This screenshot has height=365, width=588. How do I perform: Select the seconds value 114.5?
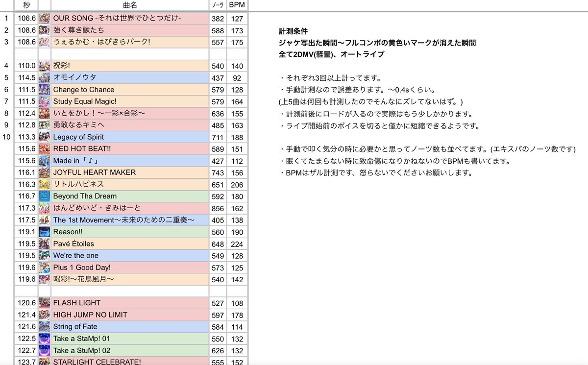(x=26, y=77)
